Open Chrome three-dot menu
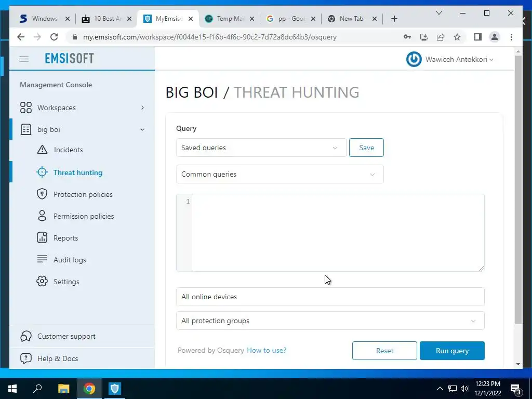Viewport: 532px width, 399px height. coord(511,37)
